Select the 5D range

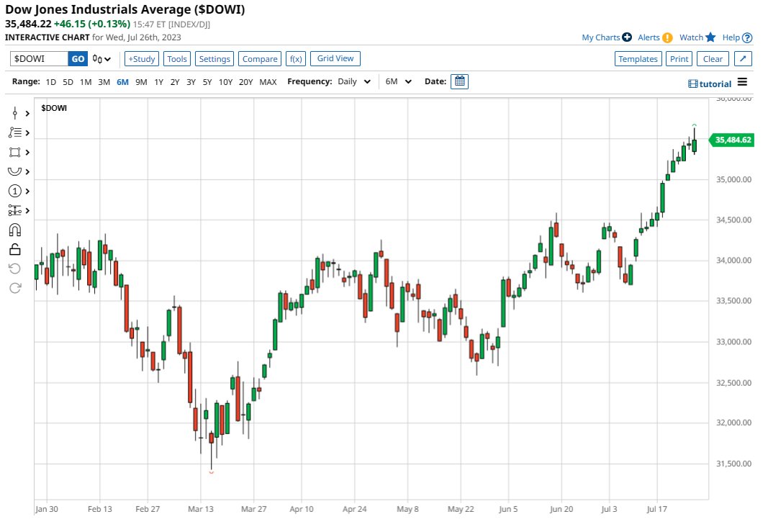point(68,82)
